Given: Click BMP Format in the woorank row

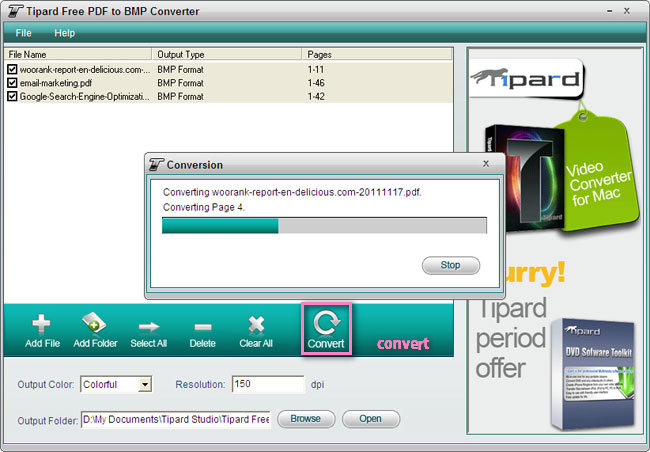Looking at the screenshot, I should coord(180,70).
